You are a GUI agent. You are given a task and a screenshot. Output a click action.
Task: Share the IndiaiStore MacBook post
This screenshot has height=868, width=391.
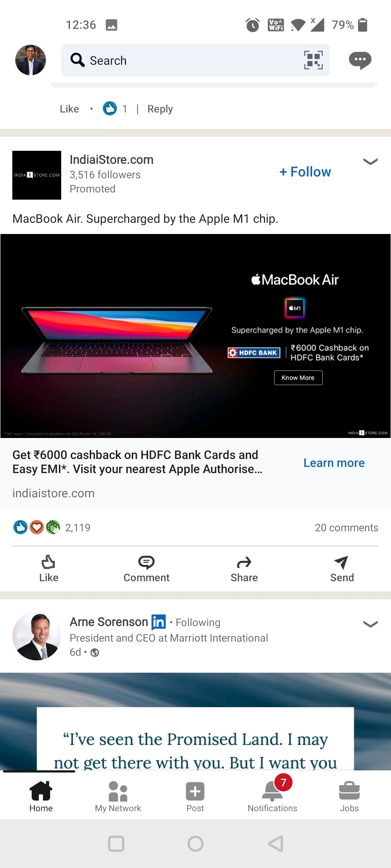pos(244,569)
